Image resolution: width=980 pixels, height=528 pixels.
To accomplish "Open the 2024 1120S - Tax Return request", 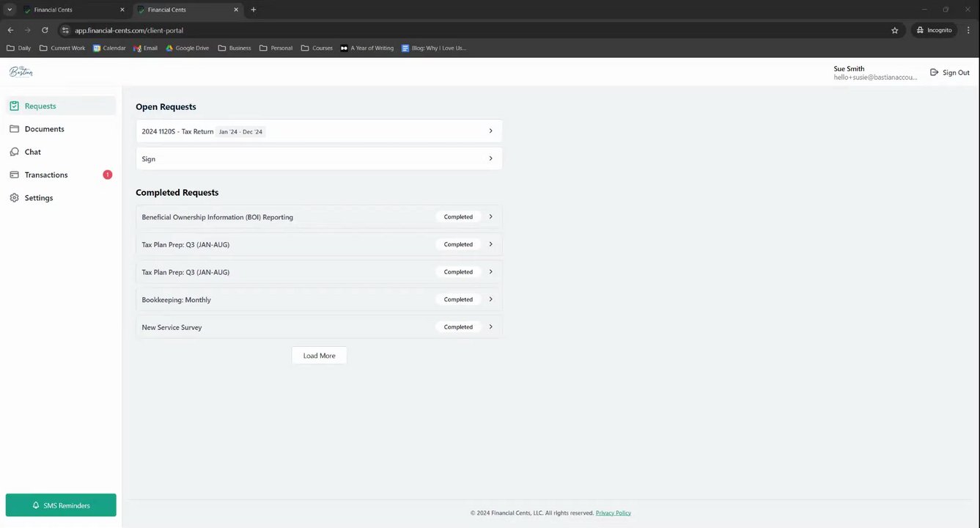I will 319,131.
